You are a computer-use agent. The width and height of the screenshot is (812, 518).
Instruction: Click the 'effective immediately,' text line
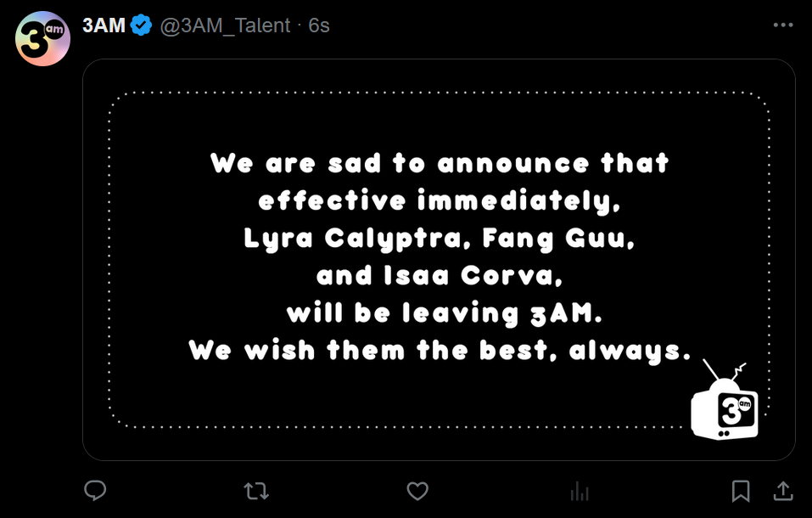click(x=439, y=201)
